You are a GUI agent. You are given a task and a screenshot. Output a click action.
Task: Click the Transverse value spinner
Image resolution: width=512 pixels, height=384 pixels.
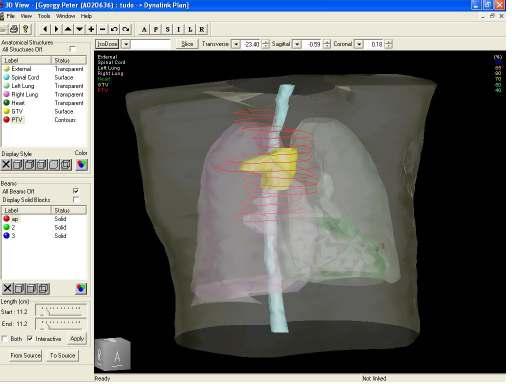tap(265, 44)
